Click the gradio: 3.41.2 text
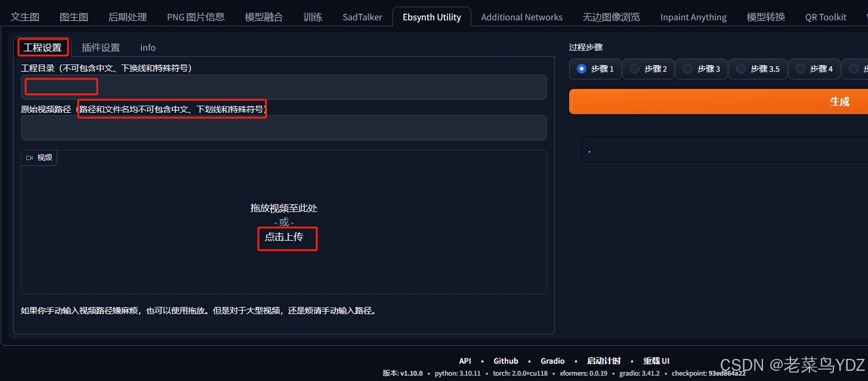This screenshot has width=868, height=381. [640, 373]
